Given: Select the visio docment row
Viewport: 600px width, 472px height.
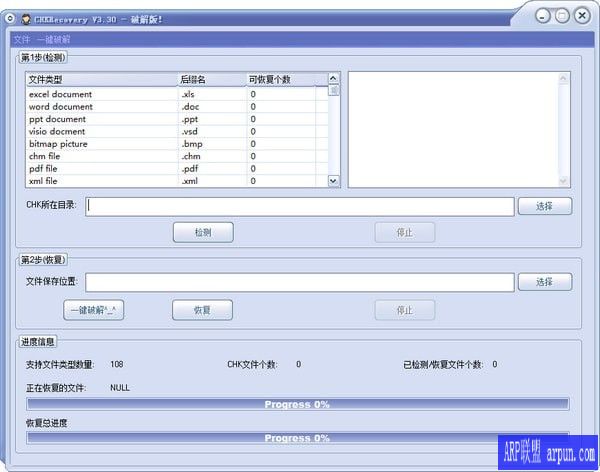Looking at the screenshot, I should click(177, 131).
